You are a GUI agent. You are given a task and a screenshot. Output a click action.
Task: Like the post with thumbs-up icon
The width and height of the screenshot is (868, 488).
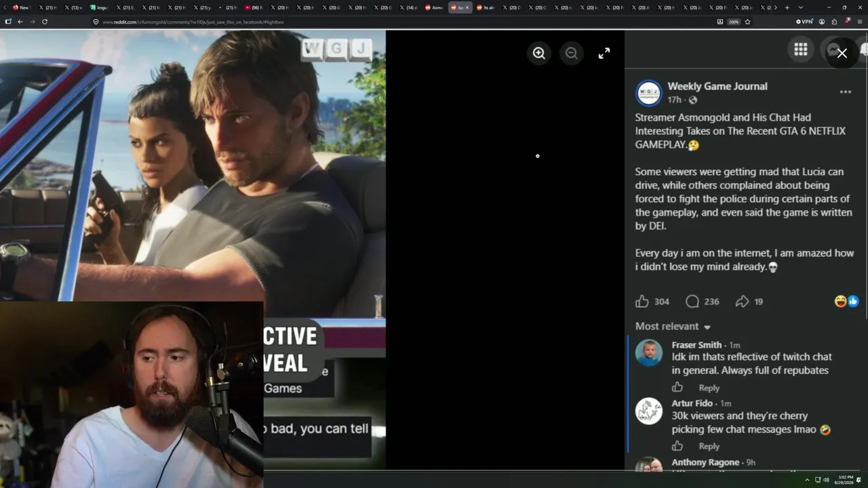tap(642, 302)
